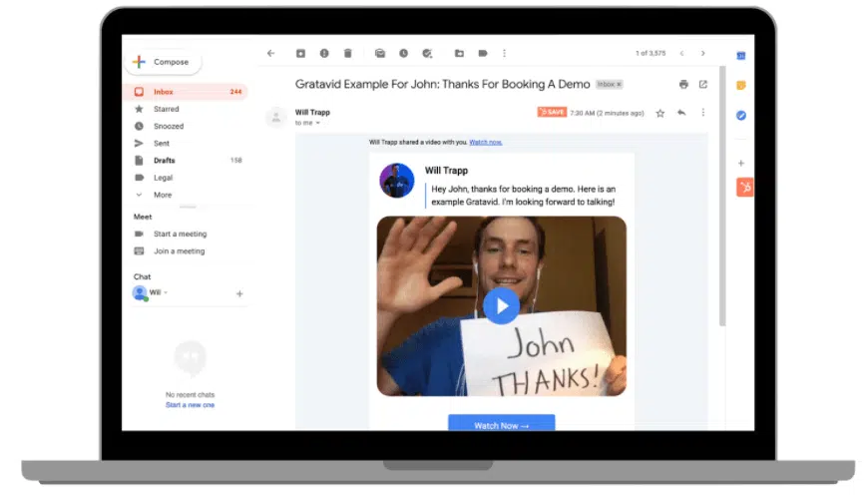Click Join a meeting
868x496 pixels.
click(179, 250)
